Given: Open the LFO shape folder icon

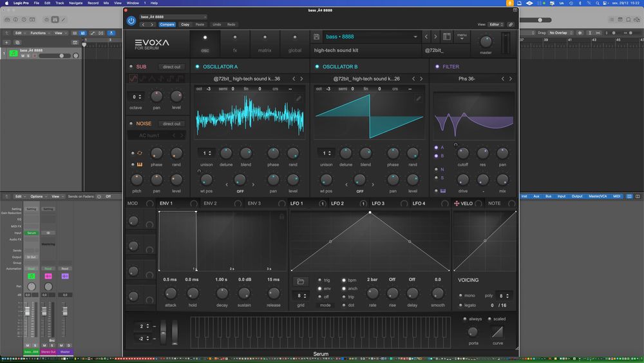Looking at the screenshot, I should pyautogui.click(x=300, y=282).
